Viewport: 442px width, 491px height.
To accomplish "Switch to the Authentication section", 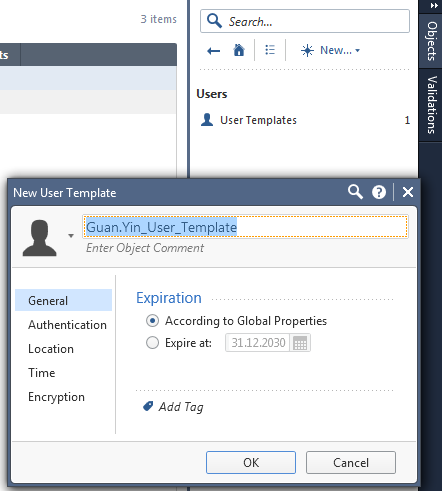I will (x=67, y=325).
